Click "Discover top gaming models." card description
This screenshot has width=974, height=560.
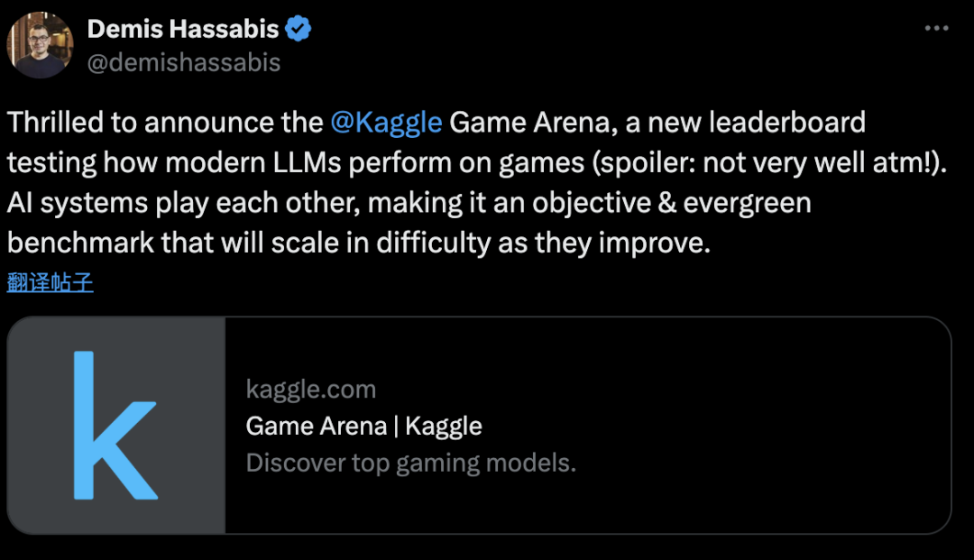coord(410,463)
